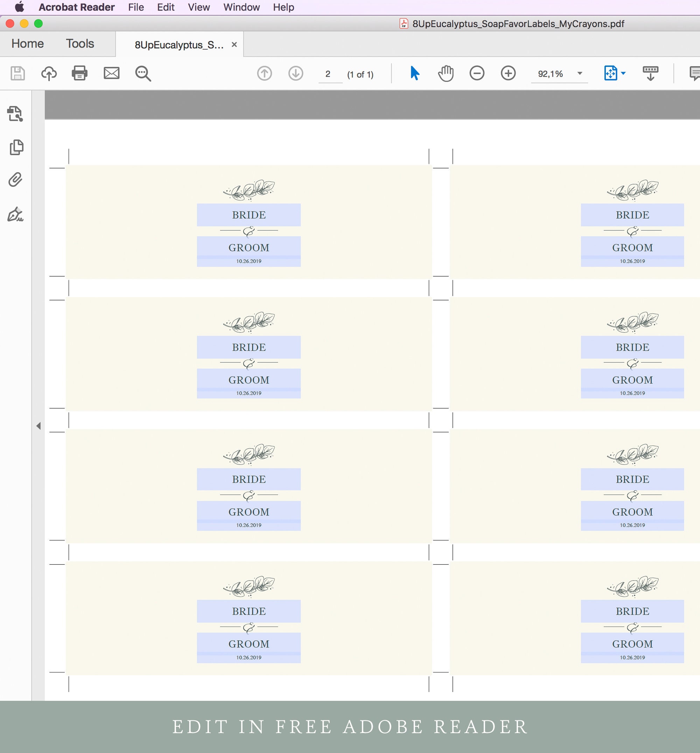Click the Save file icon
The image size is (700, 753).
coord(17,73)
